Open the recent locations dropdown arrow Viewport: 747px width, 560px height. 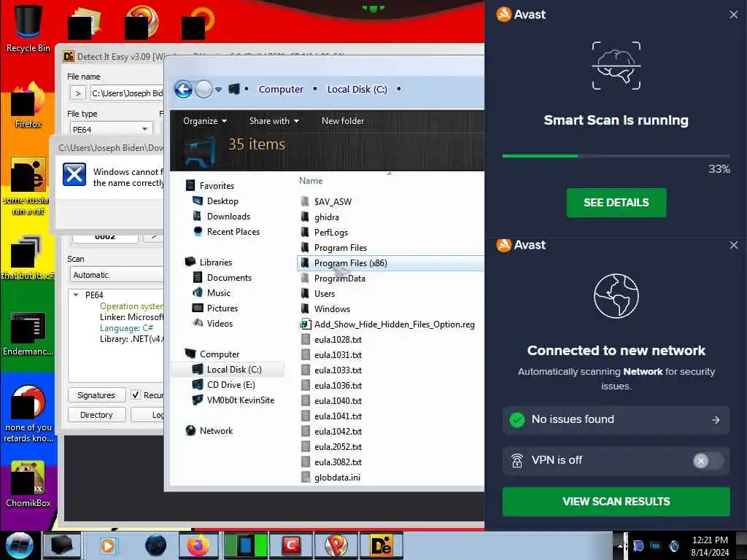(x=218, y=89)
